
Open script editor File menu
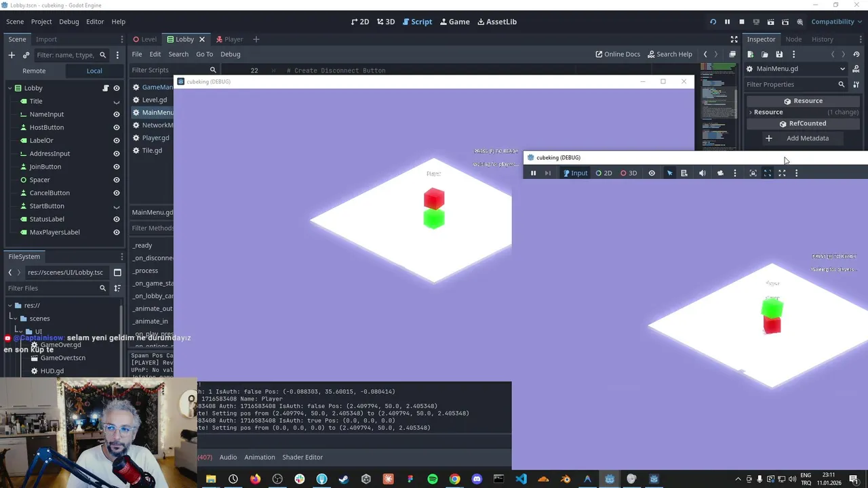tap(137, 54)
